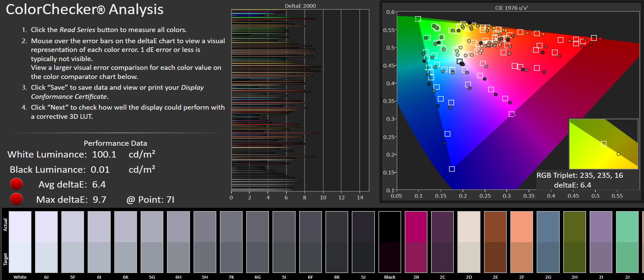
Task: Click the White color comparator swatch
Action: [x=20, y=242]
